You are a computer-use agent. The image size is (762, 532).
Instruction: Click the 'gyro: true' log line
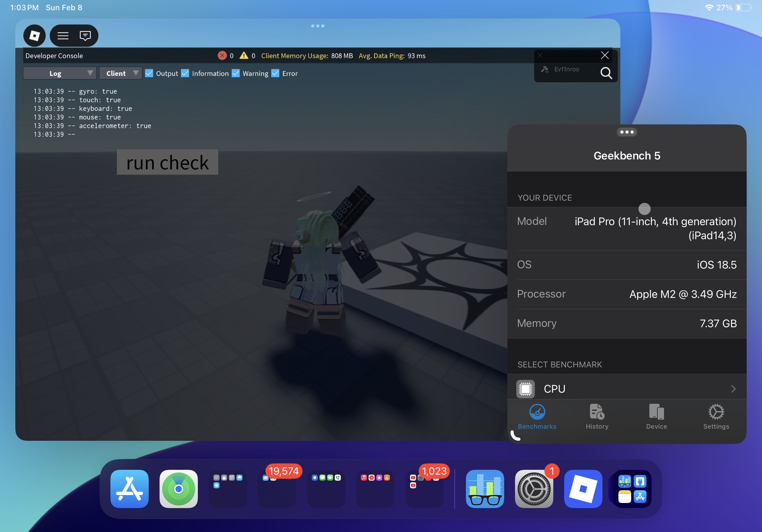(75, 91)
